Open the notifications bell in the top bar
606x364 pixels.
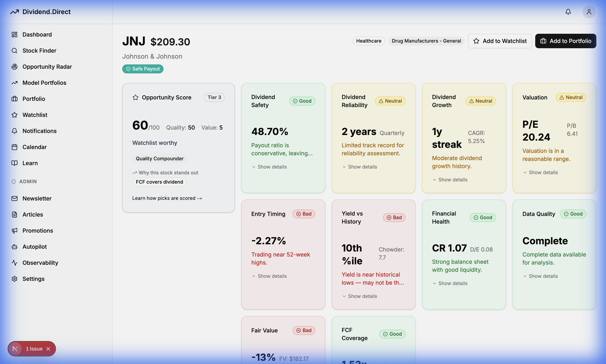pyautogui.click(x=568, y=11)
